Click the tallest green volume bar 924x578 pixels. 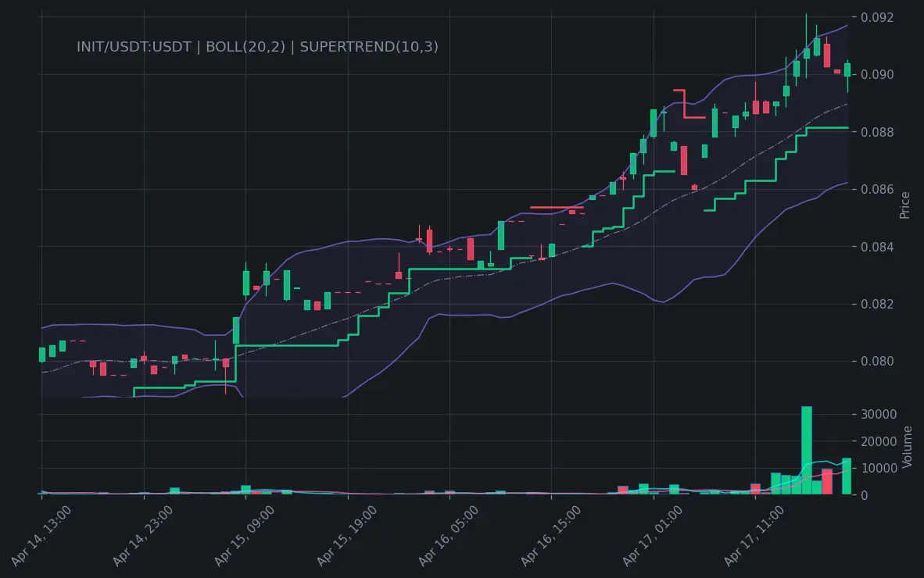(807, 450)
